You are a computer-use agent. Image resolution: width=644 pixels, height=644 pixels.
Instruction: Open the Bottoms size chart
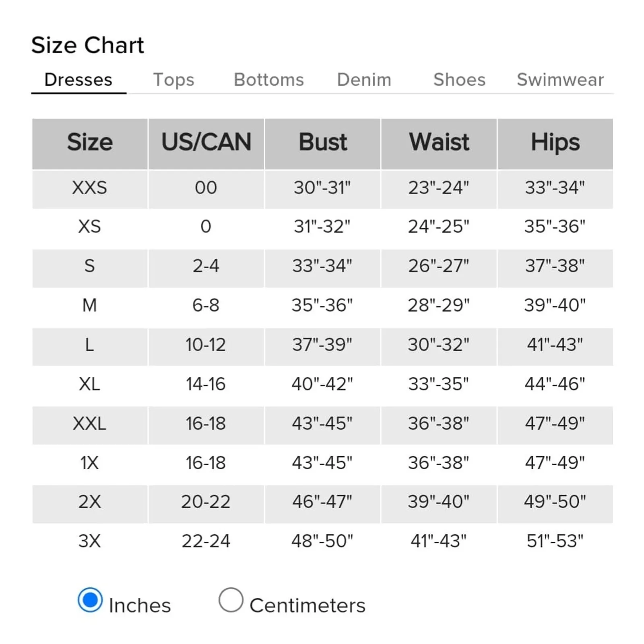click(x=269, y=80)
